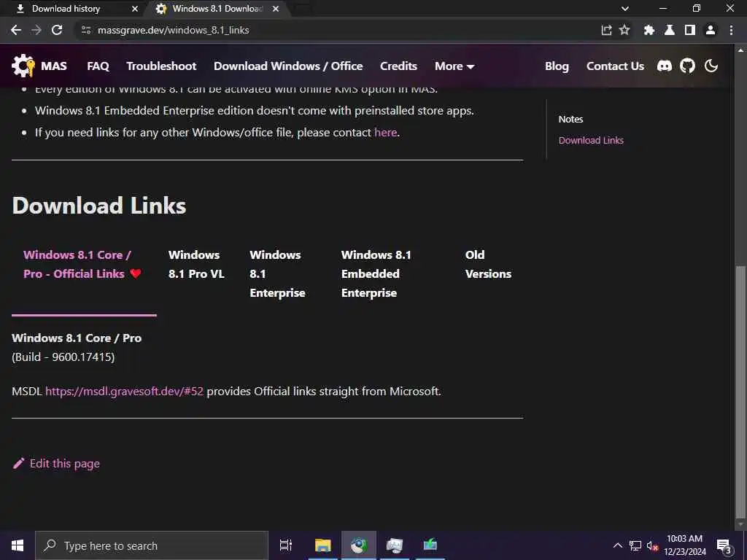Close the Windows 8.1 Download tab
The image size is (747, 560).
[x=275, y=9]
